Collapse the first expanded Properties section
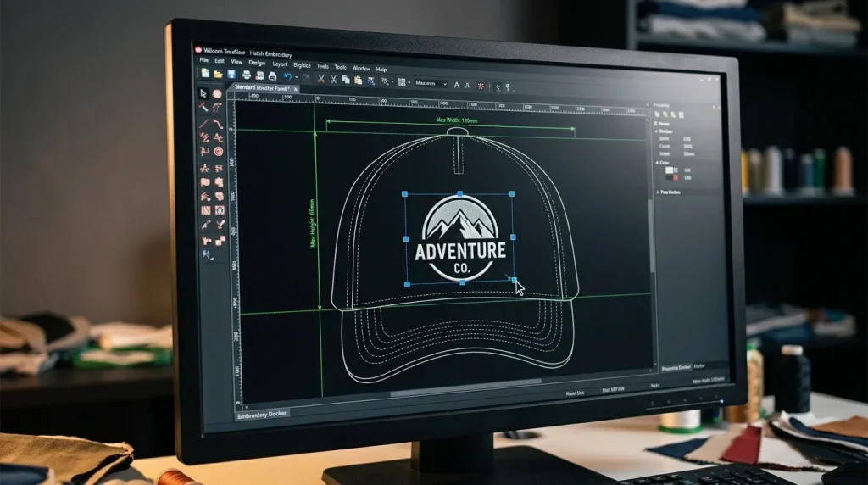The height and width of the screenshot is (485, 868). (657, 131)
